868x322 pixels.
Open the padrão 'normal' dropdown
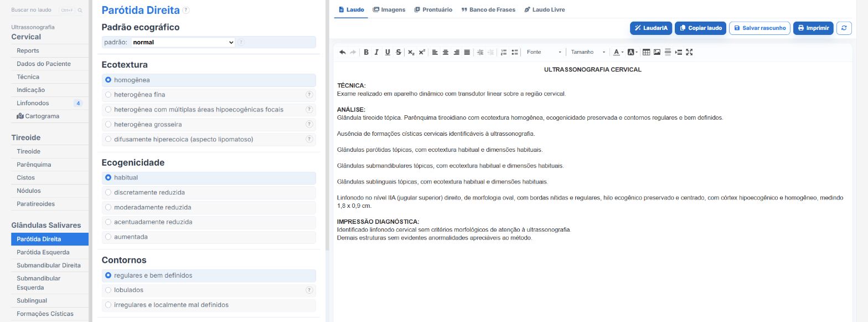point(183,42)
